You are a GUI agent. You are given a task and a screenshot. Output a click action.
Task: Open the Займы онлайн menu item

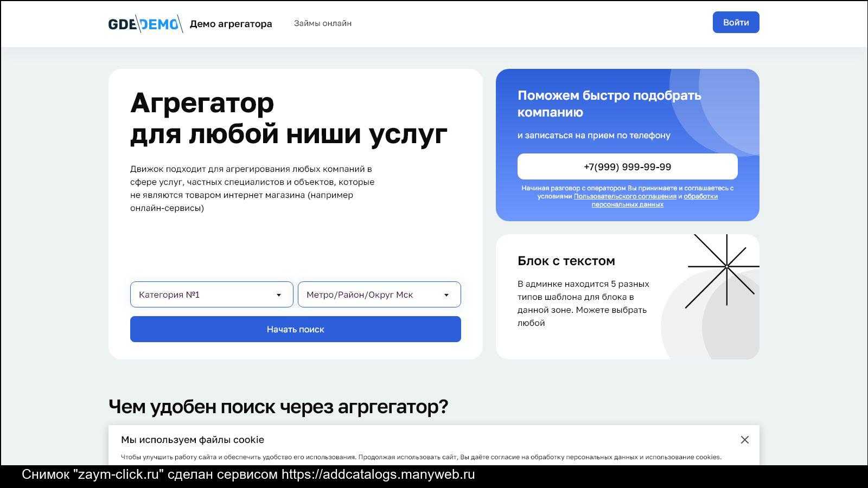323,23
